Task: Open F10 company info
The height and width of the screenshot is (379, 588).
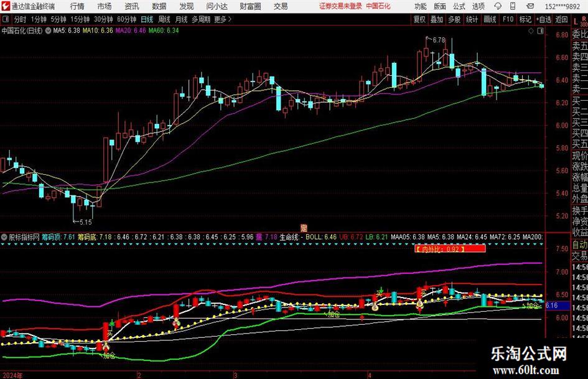Action: 508,19
